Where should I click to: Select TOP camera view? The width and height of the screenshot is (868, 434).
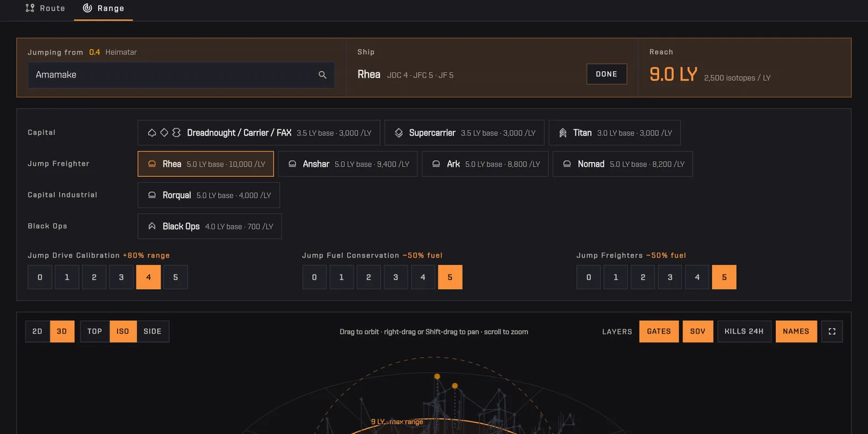95,331
